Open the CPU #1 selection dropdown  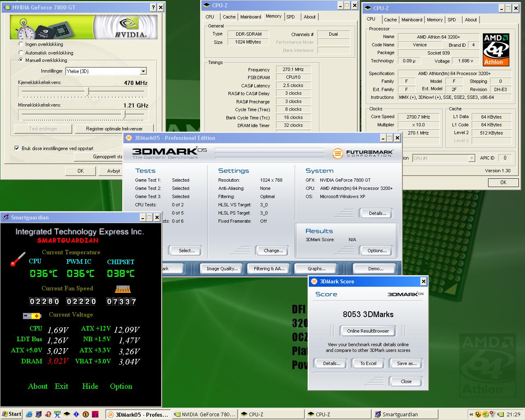[472, 158]
